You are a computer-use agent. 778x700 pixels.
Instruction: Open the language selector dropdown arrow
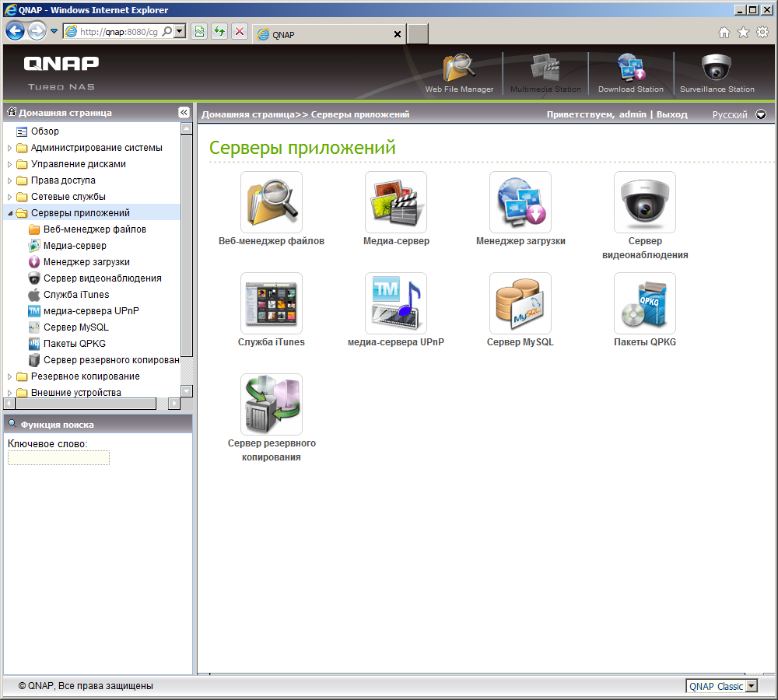coord(761,114)
